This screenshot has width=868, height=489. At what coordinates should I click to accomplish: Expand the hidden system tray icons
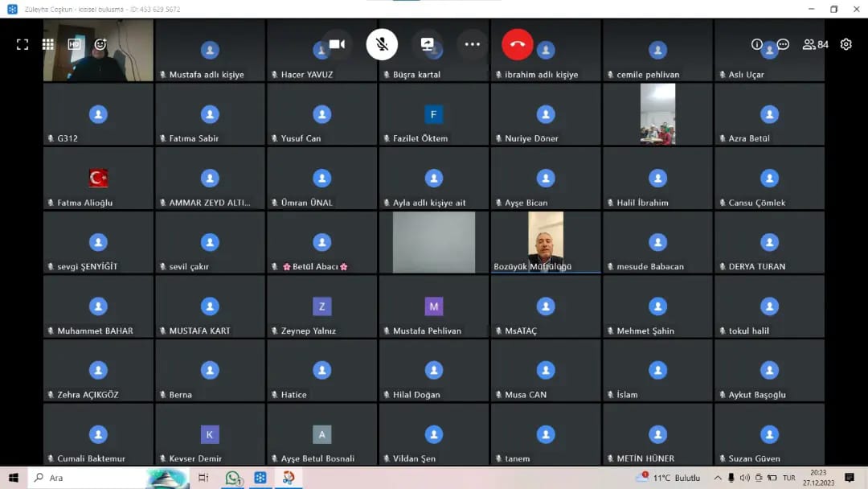(718, 478)
